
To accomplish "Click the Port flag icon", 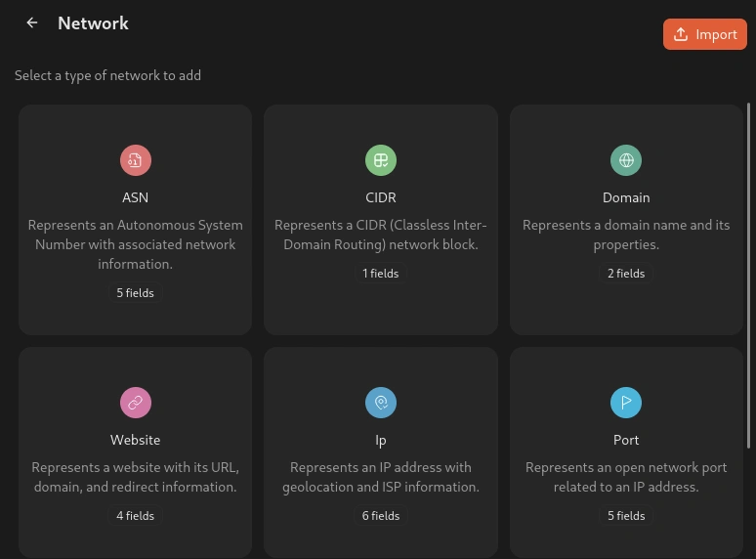I will (x=626, y=403).
